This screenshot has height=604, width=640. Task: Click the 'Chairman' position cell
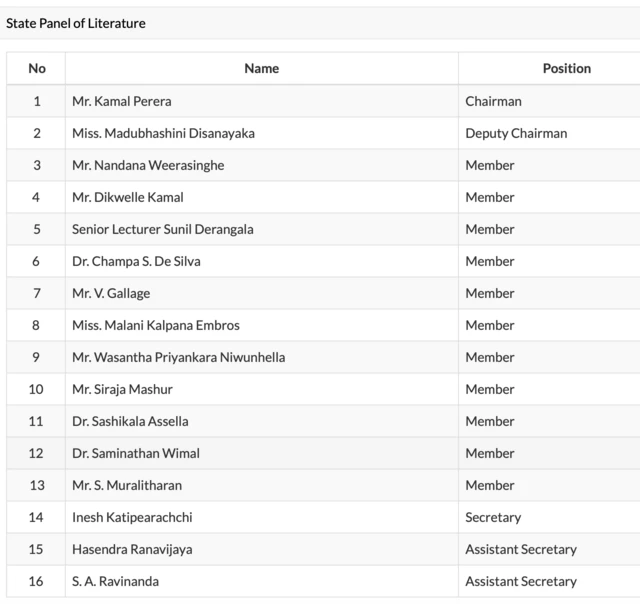click(x=493, y=101)
